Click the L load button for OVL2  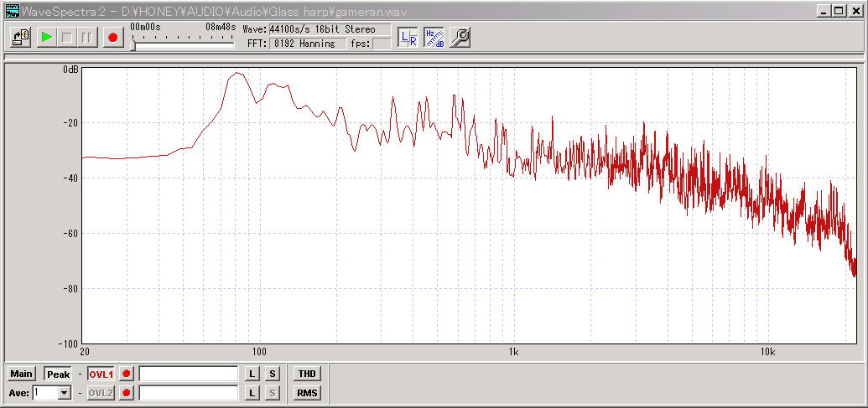tap(252, 393)
